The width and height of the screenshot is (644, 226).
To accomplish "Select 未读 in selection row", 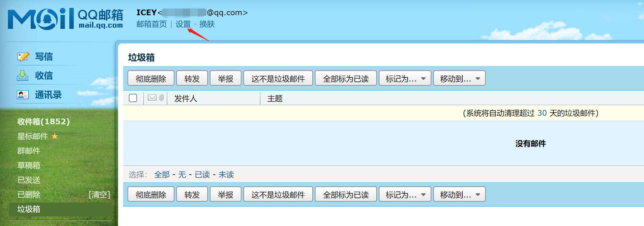I will 226,175.
